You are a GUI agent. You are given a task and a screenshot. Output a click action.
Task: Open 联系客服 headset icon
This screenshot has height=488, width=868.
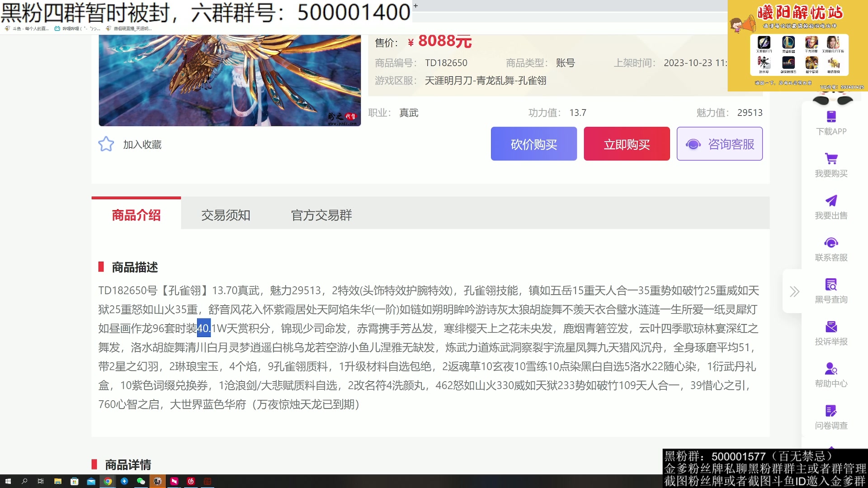click(x=831, y=243)
